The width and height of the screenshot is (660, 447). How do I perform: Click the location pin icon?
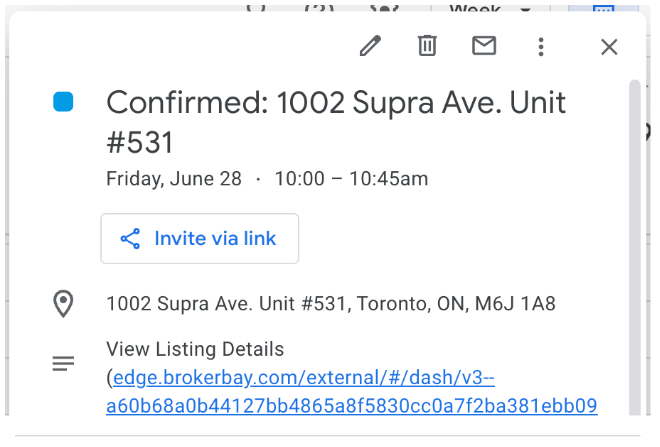pyautogui.click(x=63, y=303)
